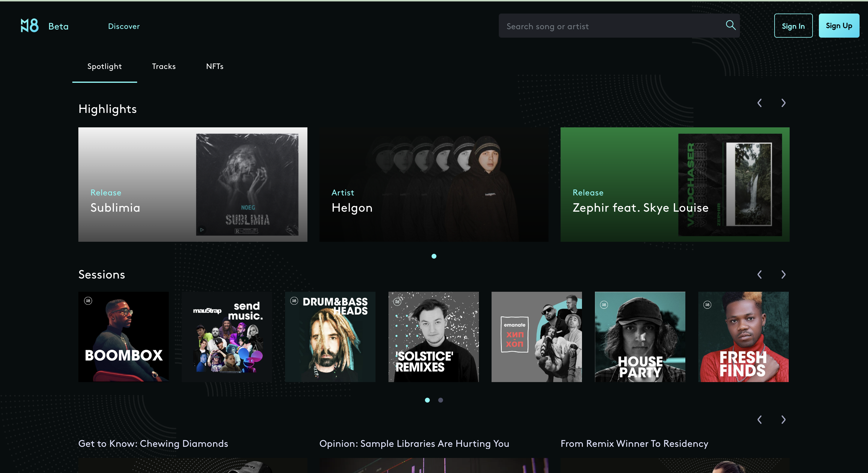Image resolution: width=868 pixels, height=473 pixels.
Task: Show next Sessions items
Action: (783, 275)
